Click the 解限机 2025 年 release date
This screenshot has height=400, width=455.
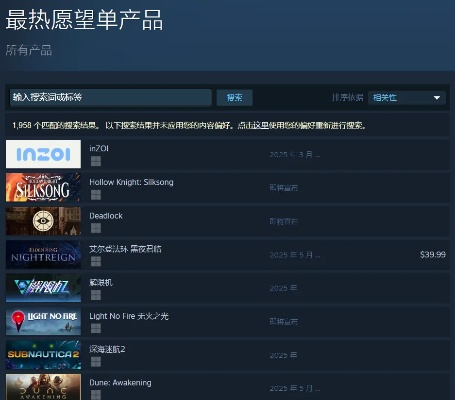(283, 288)
